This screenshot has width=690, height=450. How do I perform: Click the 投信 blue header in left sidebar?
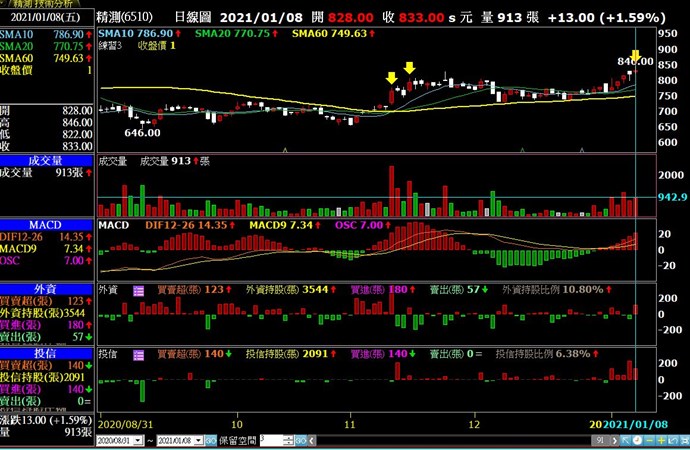point(47,353)
